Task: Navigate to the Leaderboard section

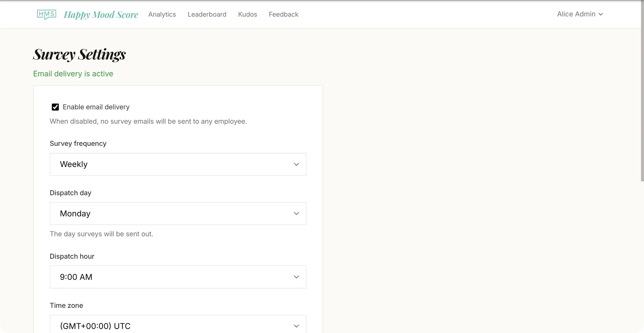Action: pyautogui.click(x=207, y=14)
